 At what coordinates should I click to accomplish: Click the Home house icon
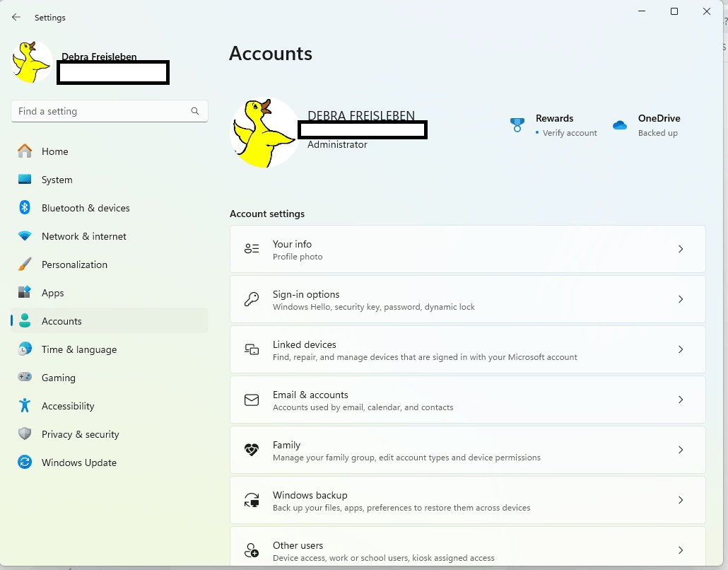point(25,151)
